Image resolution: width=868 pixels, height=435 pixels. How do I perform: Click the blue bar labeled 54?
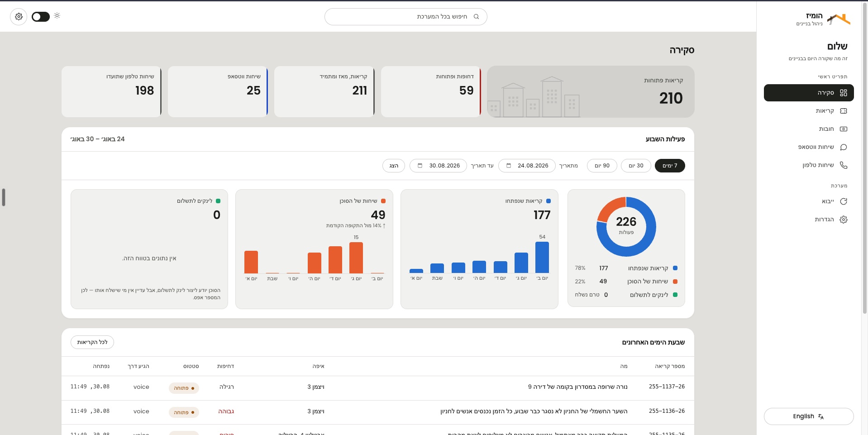[542, 258]
